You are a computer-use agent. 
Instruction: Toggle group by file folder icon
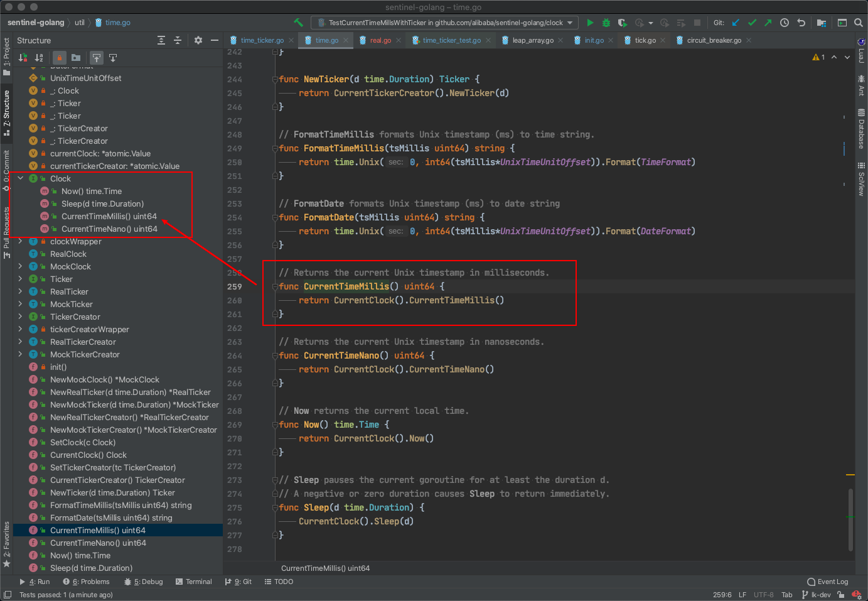point(76,58)
